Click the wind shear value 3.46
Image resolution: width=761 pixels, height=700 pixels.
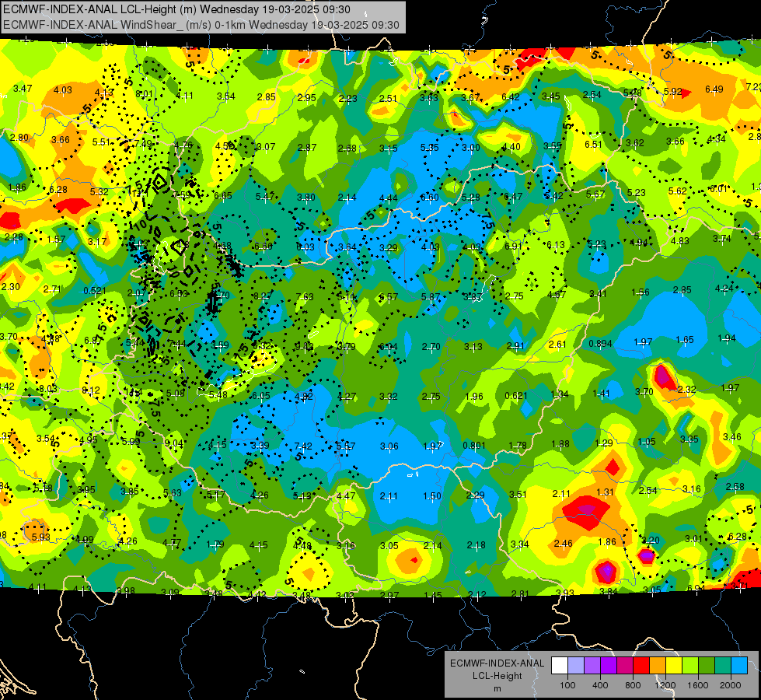732,436
